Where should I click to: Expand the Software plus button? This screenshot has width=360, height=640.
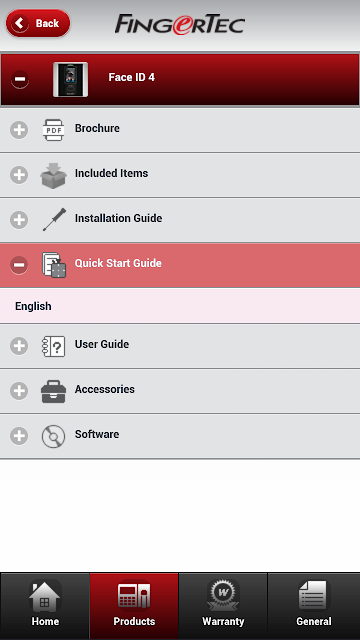click(x=19, y=436)
